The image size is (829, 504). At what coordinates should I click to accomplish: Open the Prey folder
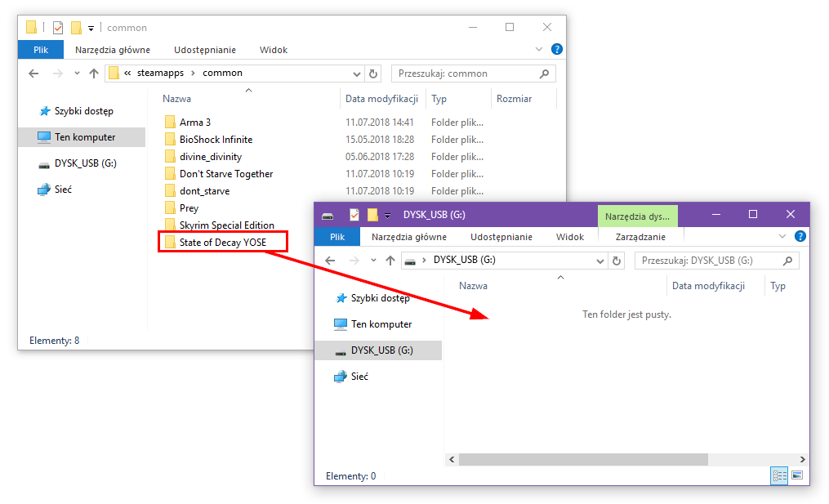coord(189,208)
